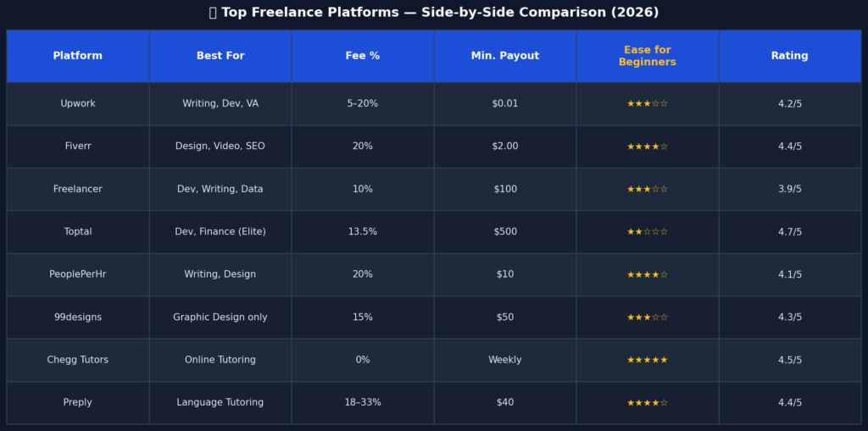Click the Min. Payout column header

pos(505,56)
